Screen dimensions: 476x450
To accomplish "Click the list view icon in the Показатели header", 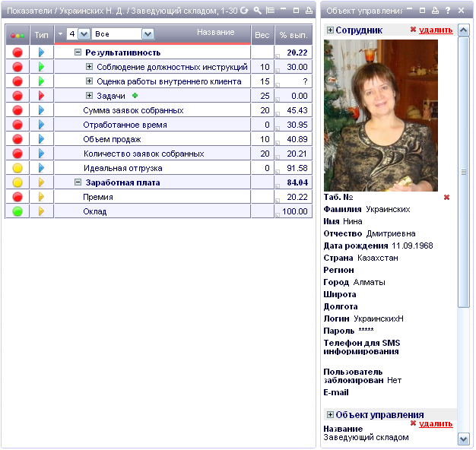I will click(270, 11).
